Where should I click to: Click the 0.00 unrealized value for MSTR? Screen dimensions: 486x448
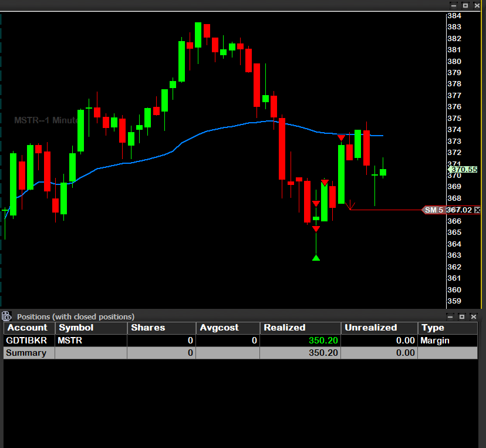[406, 341]
